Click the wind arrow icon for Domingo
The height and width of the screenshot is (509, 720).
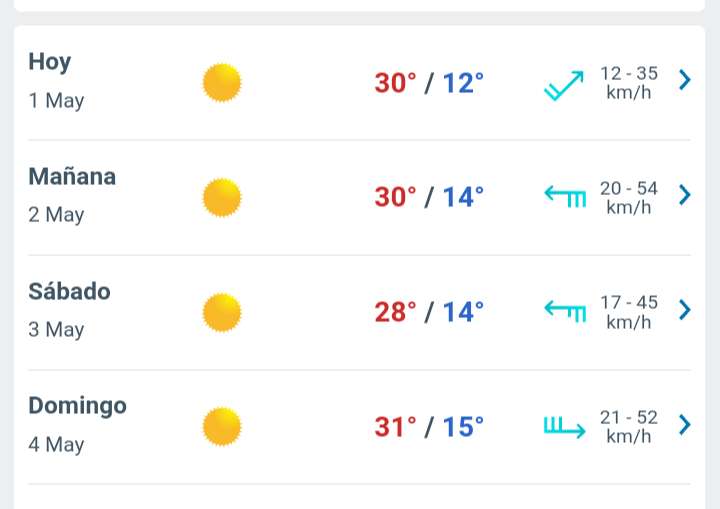tap(564, 428)
